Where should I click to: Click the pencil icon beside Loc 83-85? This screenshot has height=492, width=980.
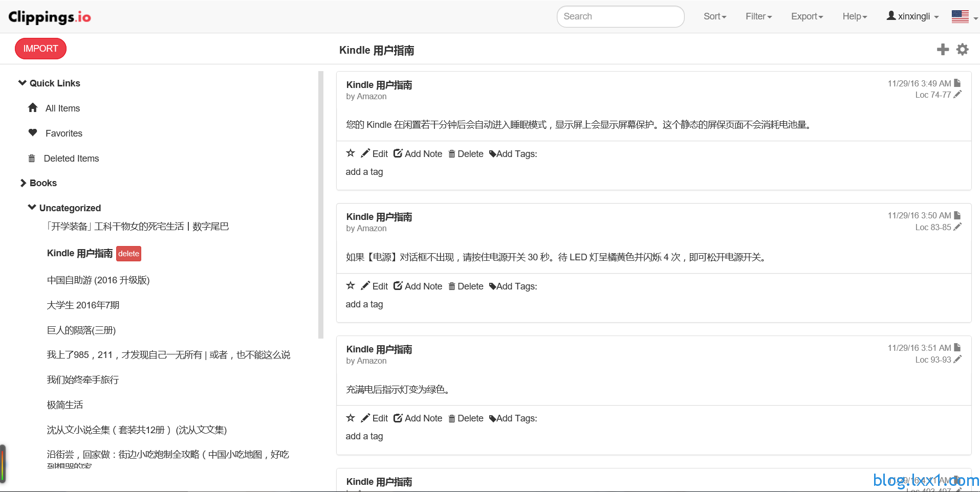[x=957, y=227]
